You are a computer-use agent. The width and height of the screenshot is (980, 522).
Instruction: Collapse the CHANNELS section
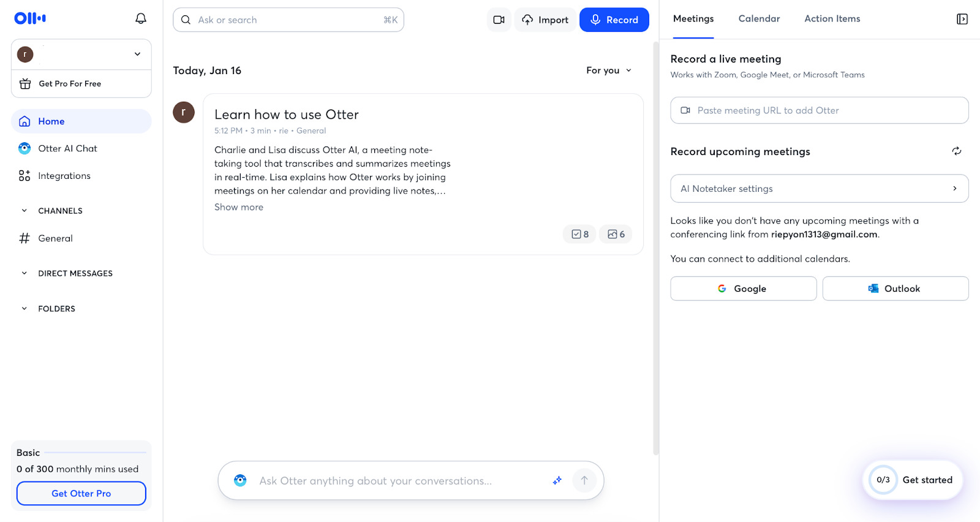[x=24, y=211]
